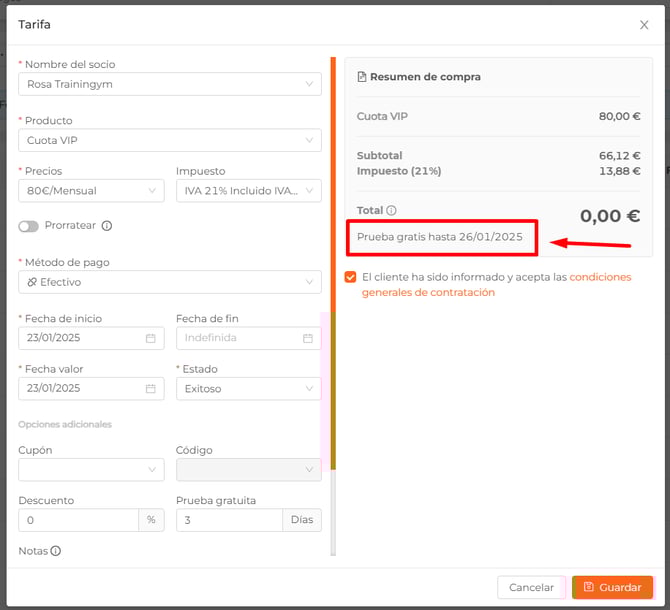Click the Cancelar button
Viewport: 670px width, 610px height.
531,587
